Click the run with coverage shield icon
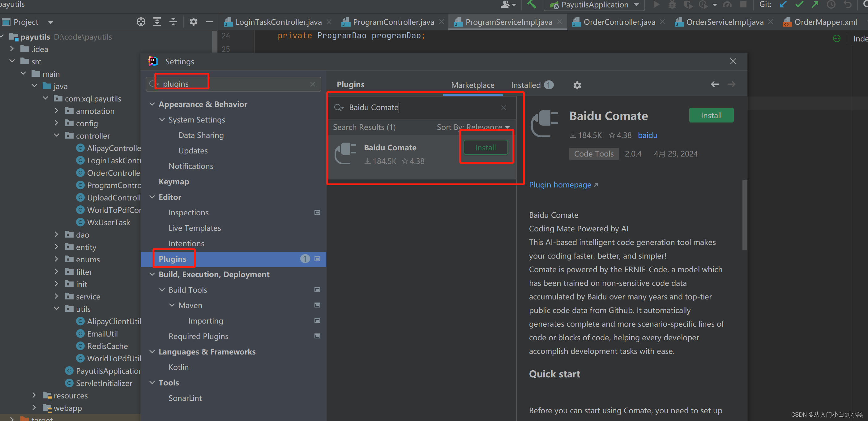 [688, 4]
